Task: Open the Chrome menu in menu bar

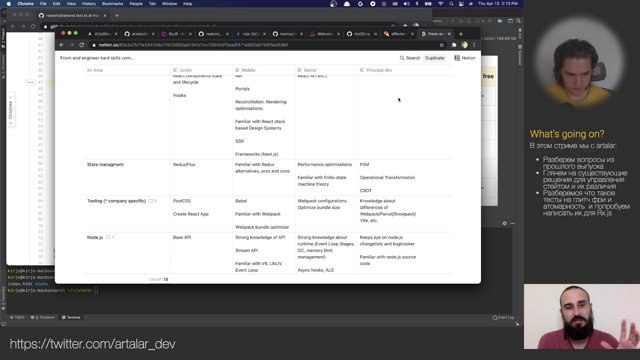Action: pyautogui.click(x=25, y=4)
